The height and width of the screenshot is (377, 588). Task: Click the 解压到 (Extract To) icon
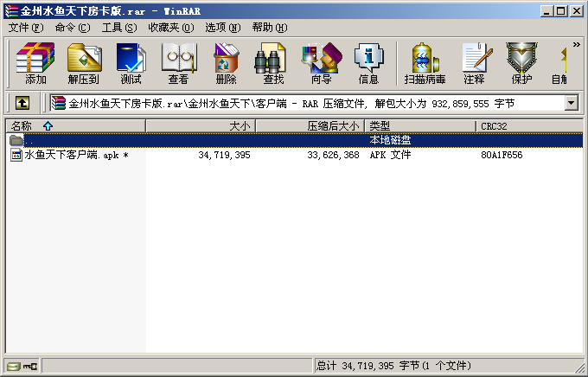[x=84, y=63]
